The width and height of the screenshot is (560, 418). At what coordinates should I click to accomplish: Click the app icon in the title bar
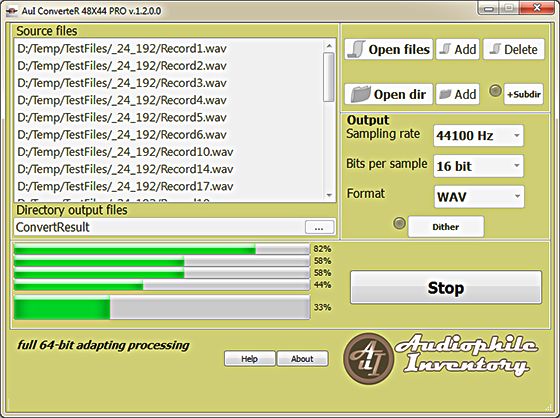(11, 11)
